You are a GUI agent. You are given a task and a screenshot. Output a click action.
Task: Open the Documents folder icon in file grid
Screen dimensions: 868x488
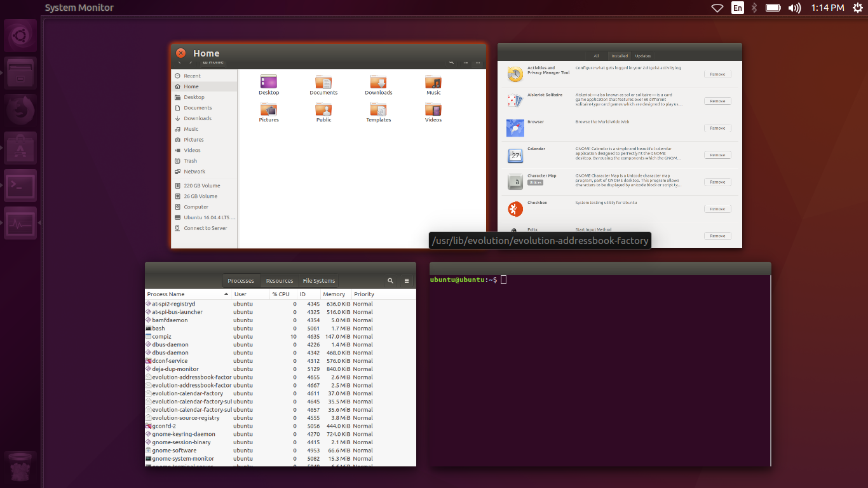pos(323,81)
